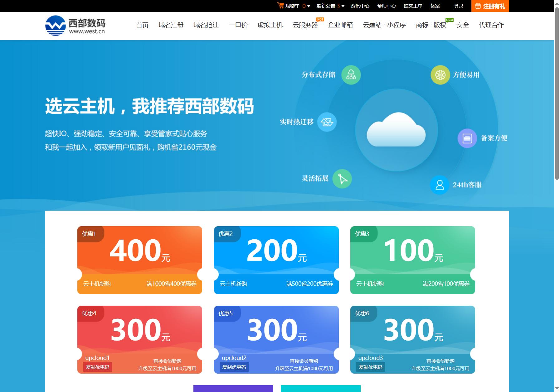This screenshot has width=560, height=392.
Task: Click the announcement count 3
Action: [x=338, y=6]
